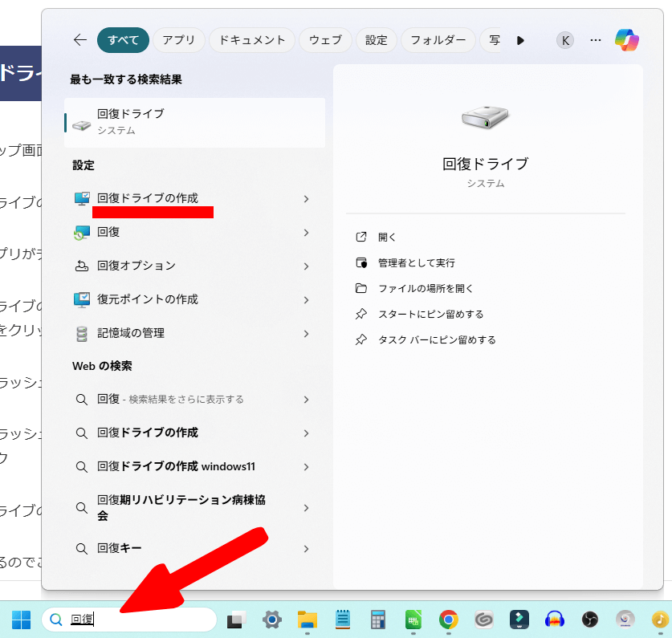Switch to the アプリ filter tab
Viewport: 672px width, 638px height.
(178, 40)
